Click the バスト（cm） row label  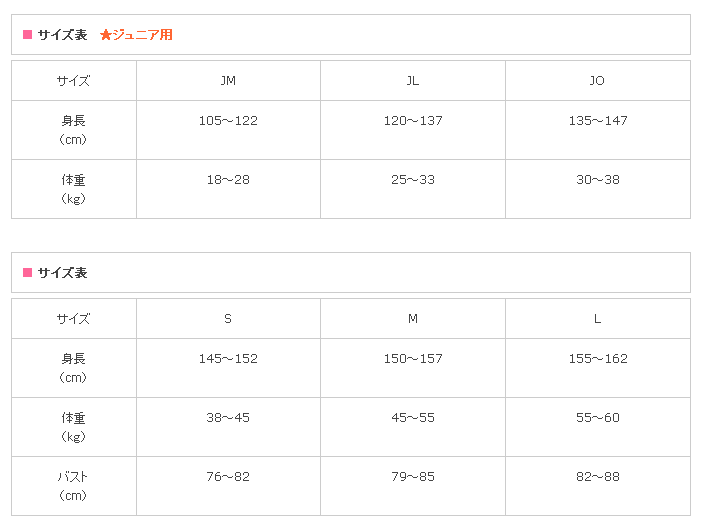click(x=73, y=486)
